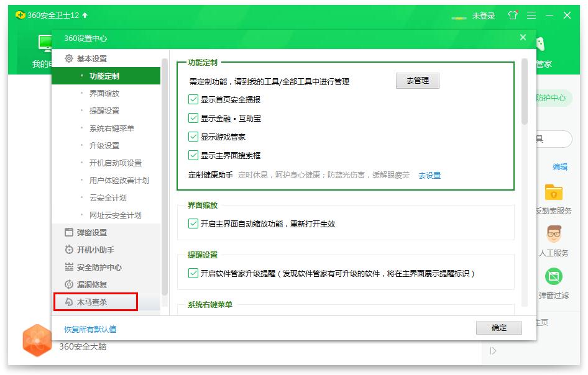Click the skin/theme shirt icon in title bar
The height and width of the screenshot is (375, 588).
tap(512, 16)
